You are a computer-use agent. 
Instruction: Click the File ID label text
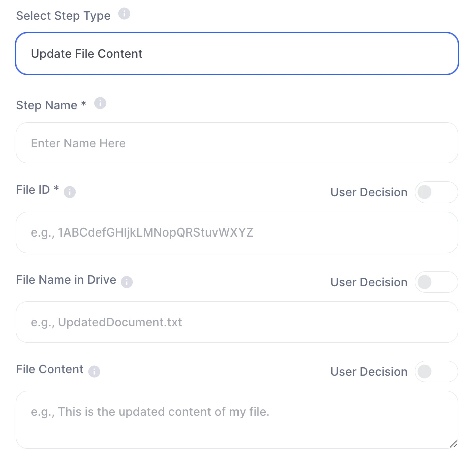click(37, 190)
